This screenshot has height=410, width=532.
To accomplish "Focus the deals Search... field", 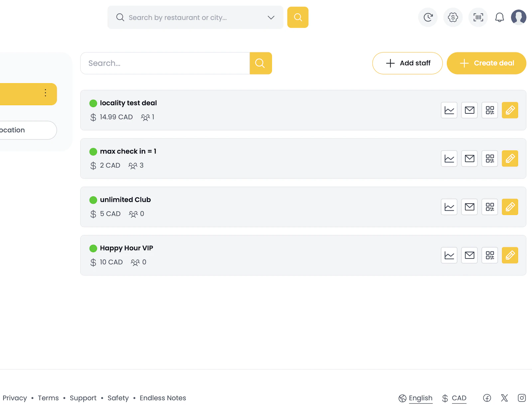I will tap(165, 63).
